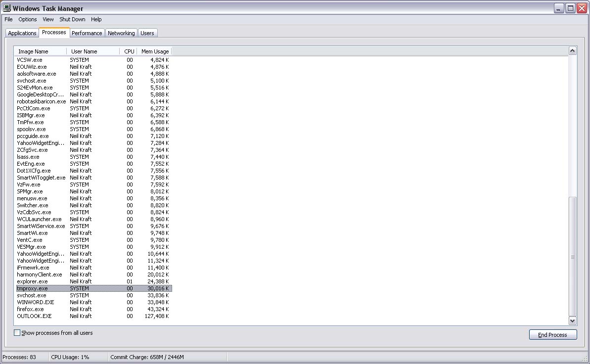Image resolution: width=590 pixels, height=364 pixels.
Task: Open the Shut Down menu
Action: pos(72,19)
